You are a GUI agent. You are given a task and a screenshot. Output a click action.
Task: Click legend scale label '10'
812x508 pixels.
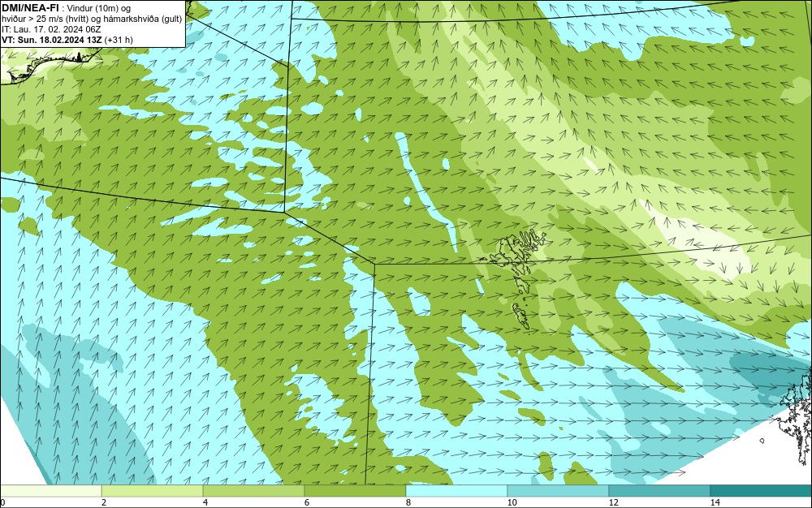click(512, 503)
